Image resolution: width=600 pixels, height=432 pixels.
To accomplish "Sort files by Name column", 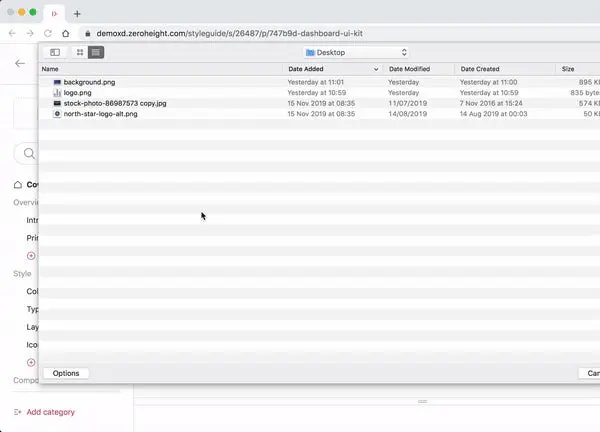I will coord(50,69).
